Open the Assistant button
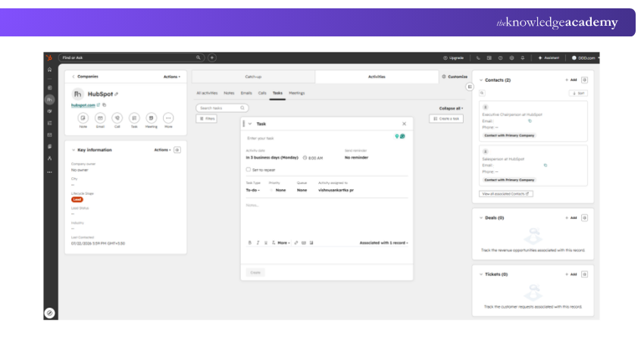 (x=549, y=58)
